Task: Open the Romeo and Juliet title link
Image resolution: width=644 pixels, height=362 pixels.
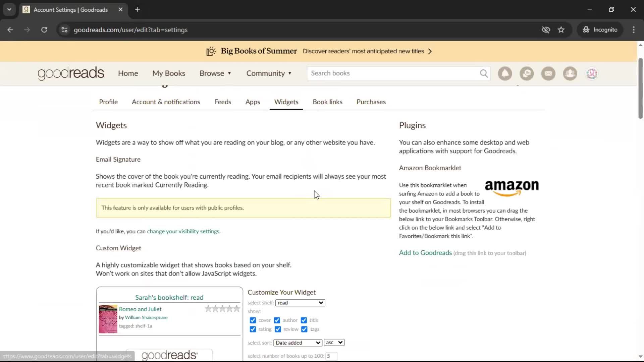Action: click(x=140, y=309)
